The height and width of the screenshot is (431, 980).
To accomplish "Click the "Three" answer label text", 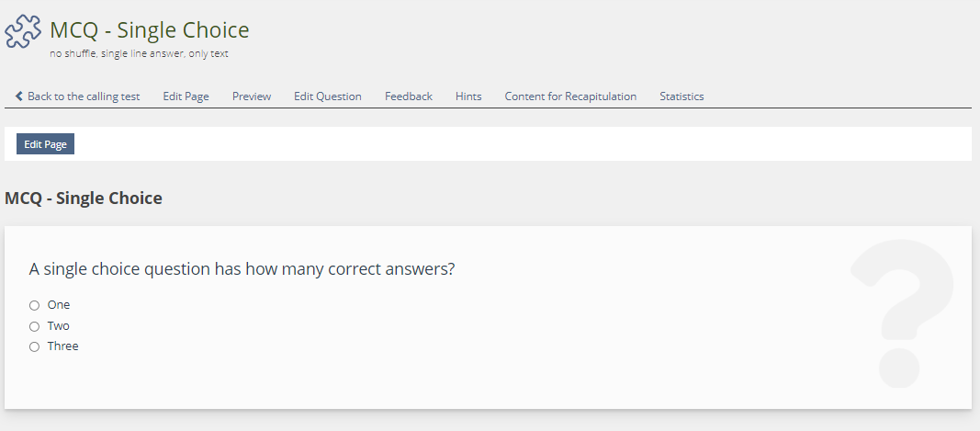I will click(x=63, y=346).
